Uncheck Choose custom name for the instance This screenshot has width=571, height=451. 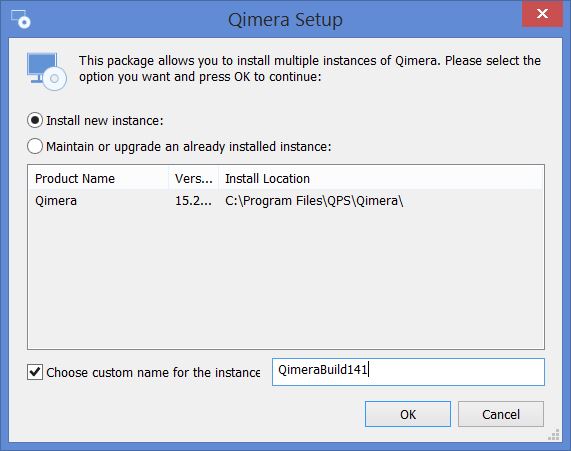[x=35, y=372]
